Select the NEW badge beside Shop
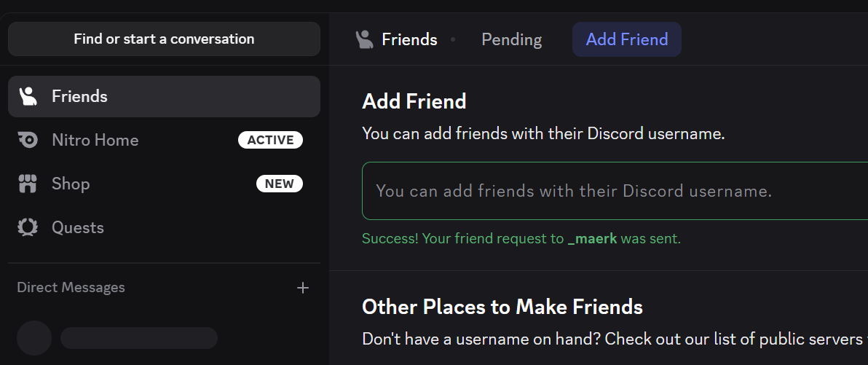868x365 pixels. pyautogui.click(x=279, y=184)
